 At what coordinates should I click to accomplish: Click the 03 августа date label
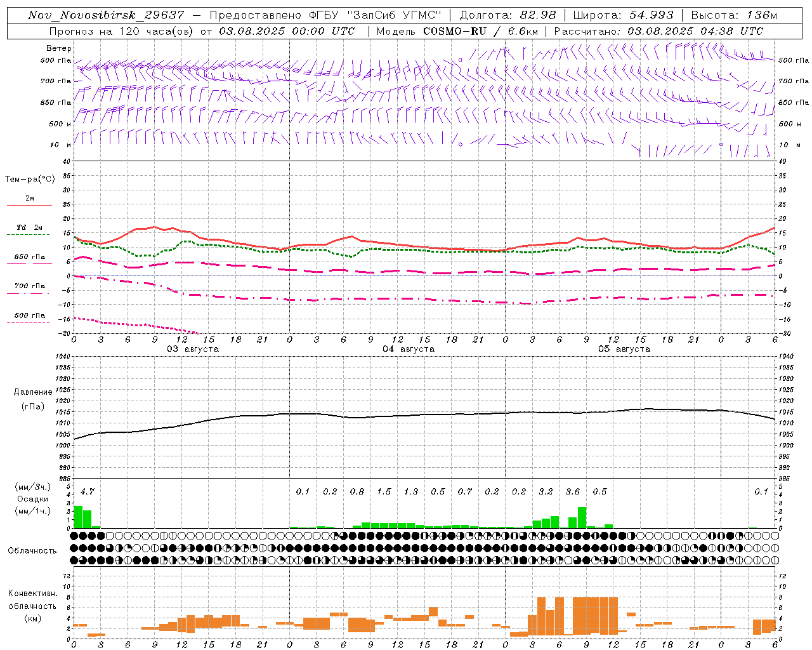[193, 349]
